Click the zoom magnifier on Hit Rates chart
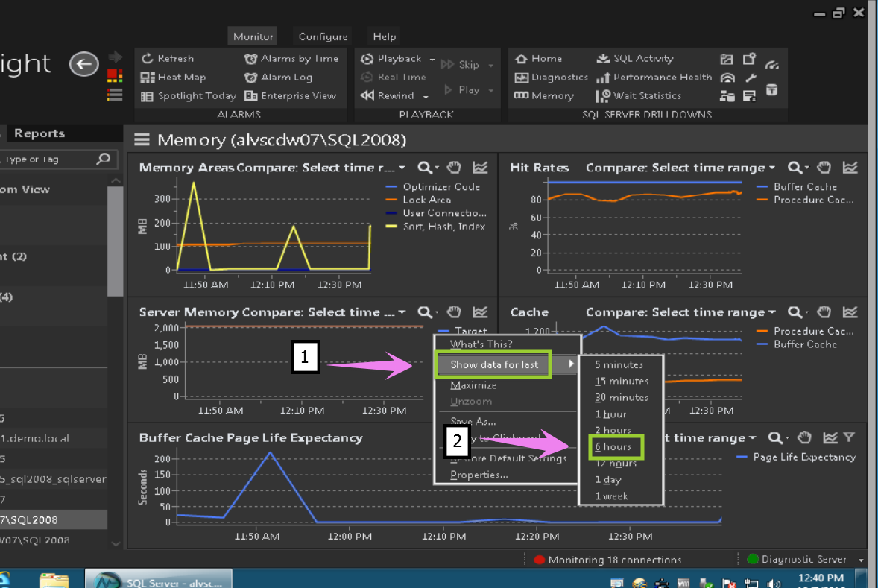Image resolution: width=878 pixels, height=588 pixels. pyautogui.click(x=795, y=168)
